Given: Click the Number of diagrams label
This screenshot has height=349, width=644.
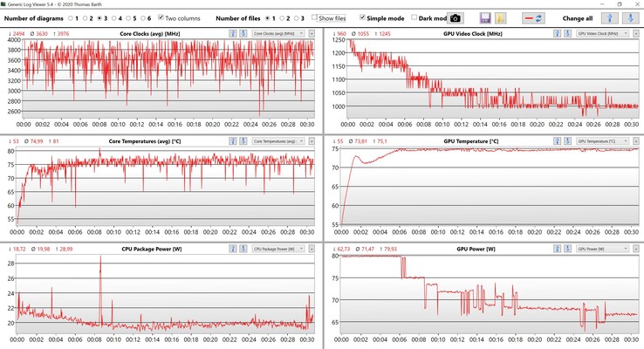Looking at the screenshot, I should (34, 18).
